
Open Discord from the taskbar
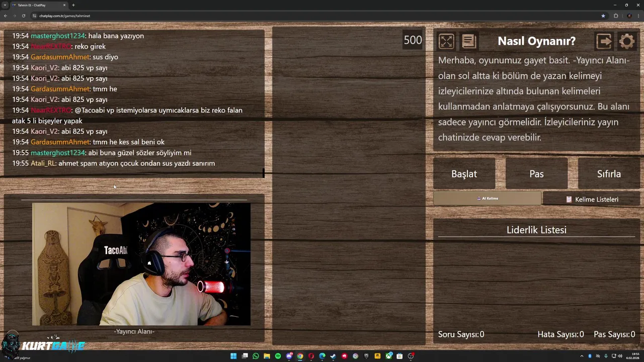tap(289, 356)
